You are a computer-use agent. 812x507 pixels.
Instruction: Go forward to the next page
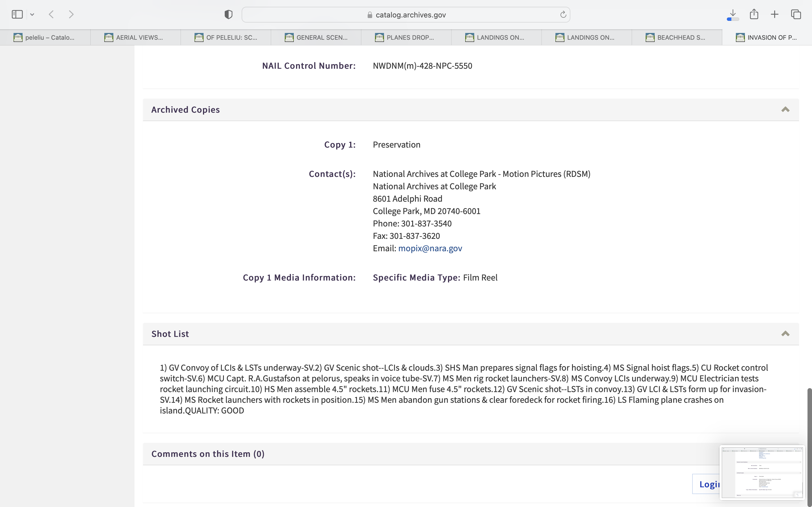[71, 14]
